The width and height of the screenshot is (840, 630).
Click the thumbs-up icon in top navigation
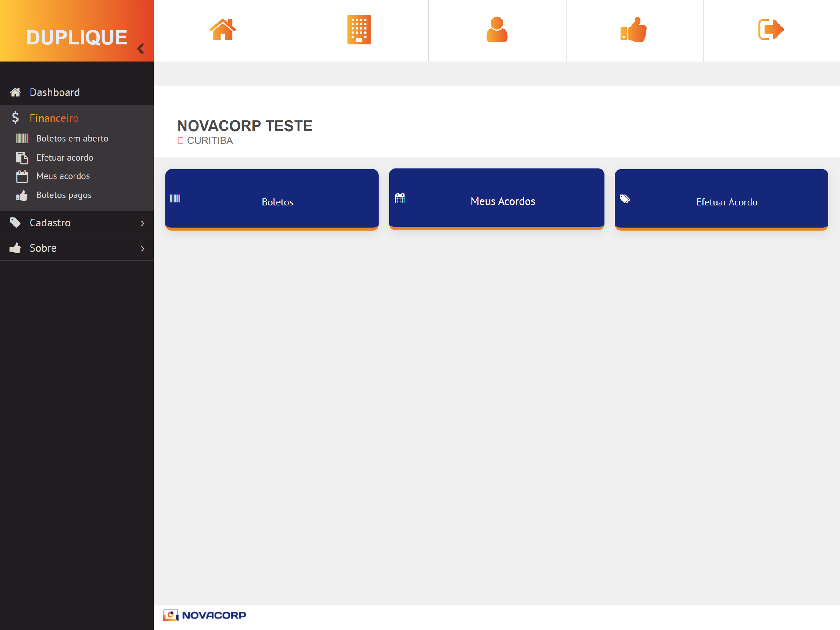pyautogui.click(x=633, y=30)
